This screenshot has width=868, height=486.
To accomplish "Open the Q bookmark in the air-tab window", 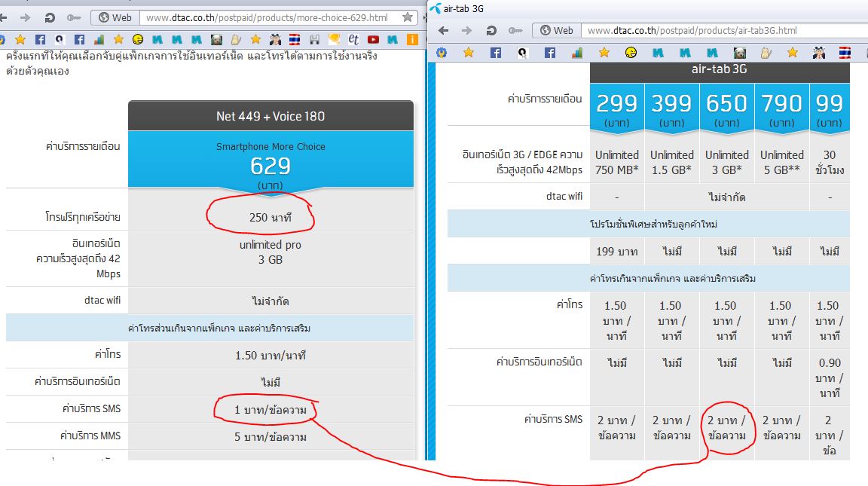I will (522, 53).
